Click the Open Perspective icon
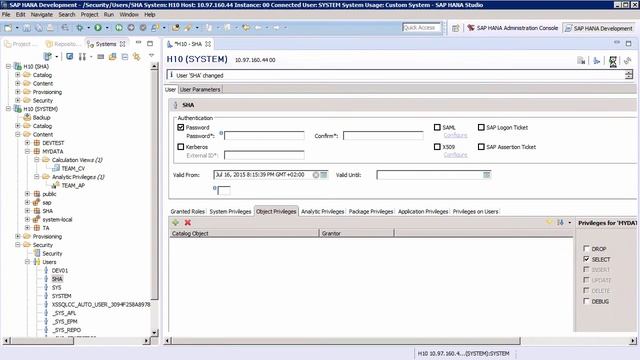Image resolution: width=640 pixels, height=360 pixels. 456,28
